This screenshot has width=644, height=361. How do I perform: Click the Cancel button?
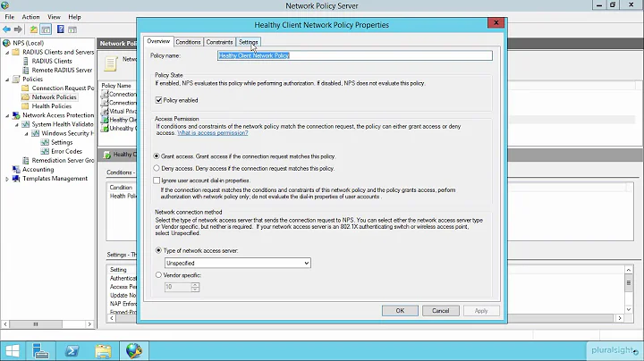[x=441, y=311]
